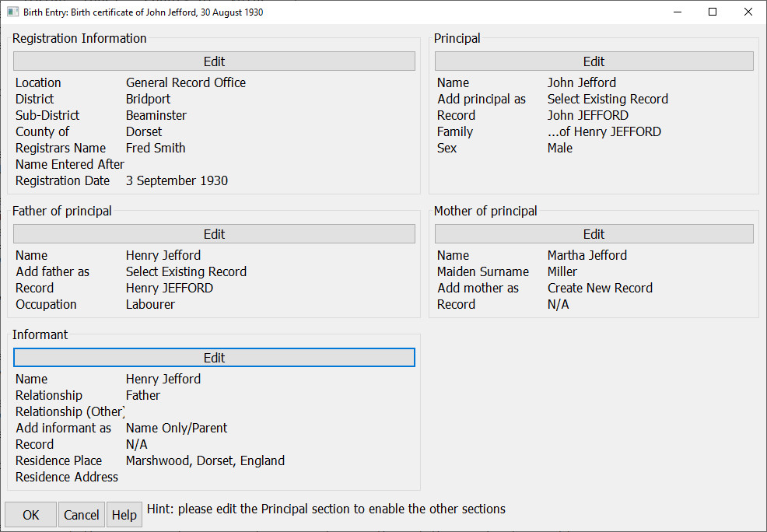The width and height of the screenshot is (767, 532).
Task: Click Edit under Mother of principal
Action: [594, 234]
